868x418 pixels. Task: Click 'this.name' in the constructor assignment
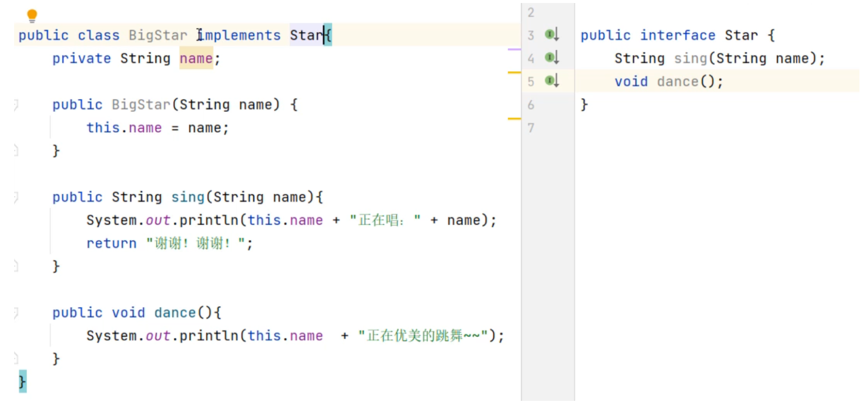[x=124, y=128]
